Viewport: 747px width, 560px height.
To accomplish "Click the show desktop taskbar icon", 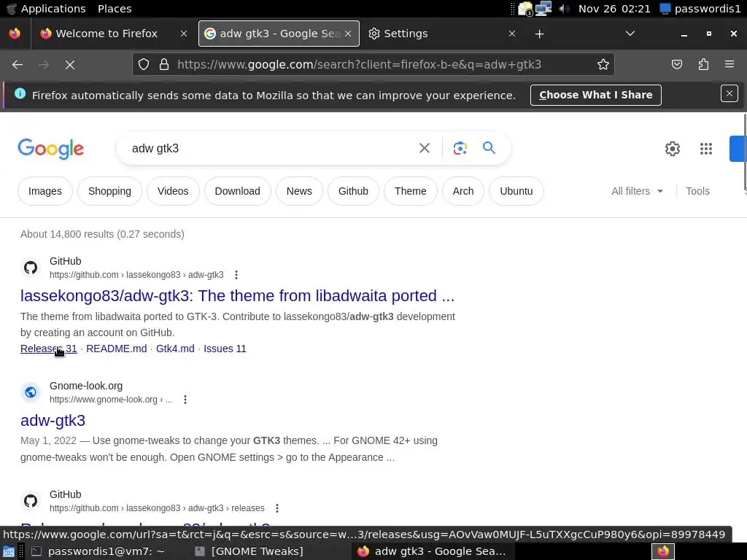I will click(9, 551).
